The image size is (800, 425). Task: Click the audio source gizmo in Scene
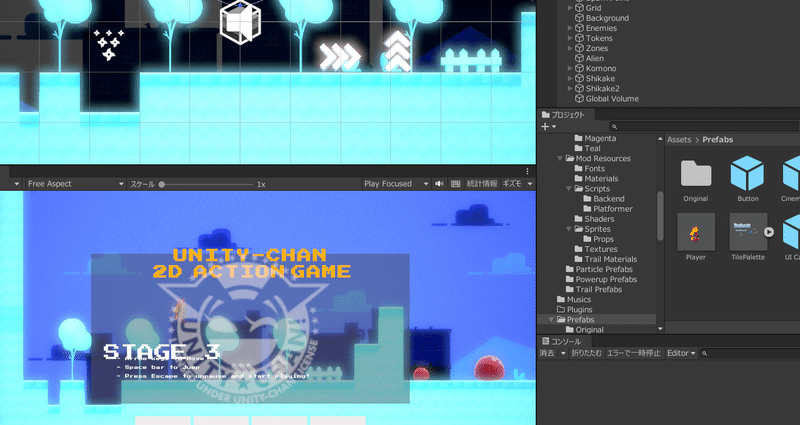pos(240,22)
